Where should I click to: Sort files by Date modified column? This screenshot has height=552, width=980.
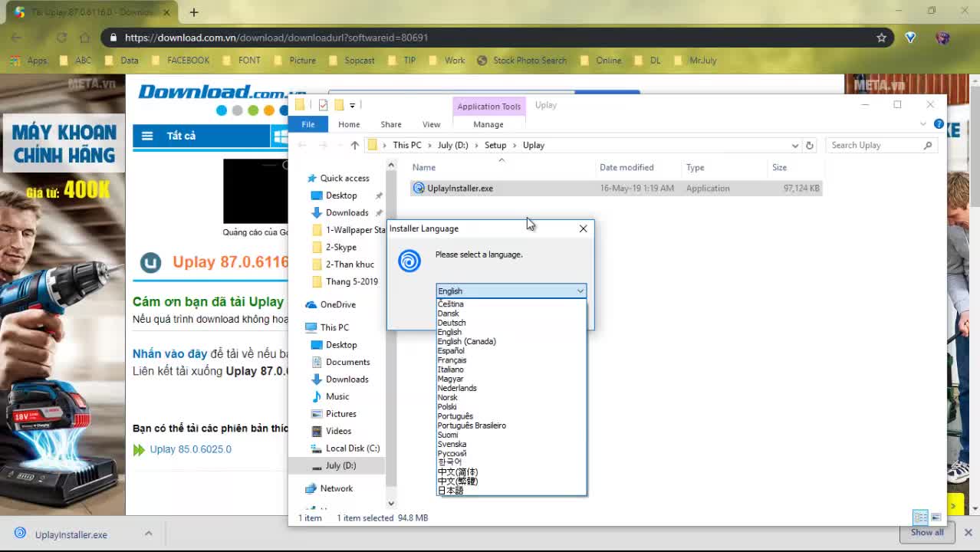(626, 167)
